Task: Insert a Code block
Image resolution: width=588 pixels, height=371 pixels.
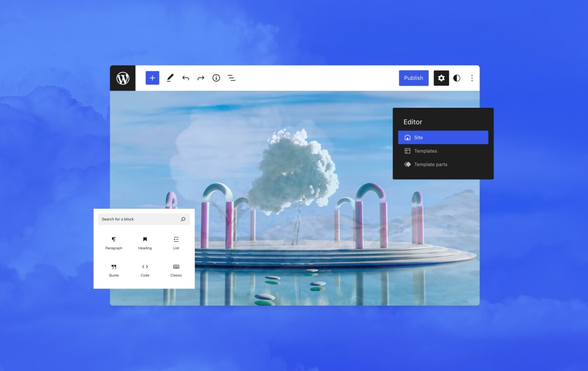Action: coord(145,270)
